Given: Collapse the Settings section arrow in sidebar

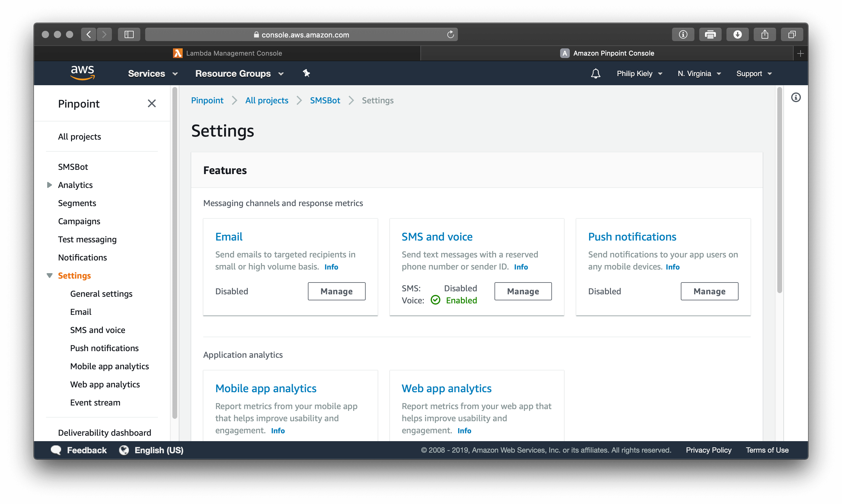Looking at the screenshot, I should [49, 276].
